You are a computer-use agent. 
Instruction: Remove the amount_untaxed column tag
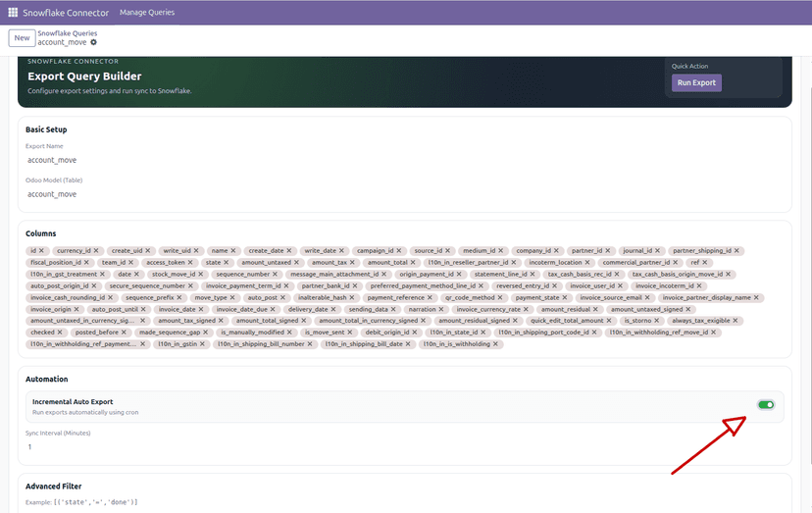click(297, 263)
